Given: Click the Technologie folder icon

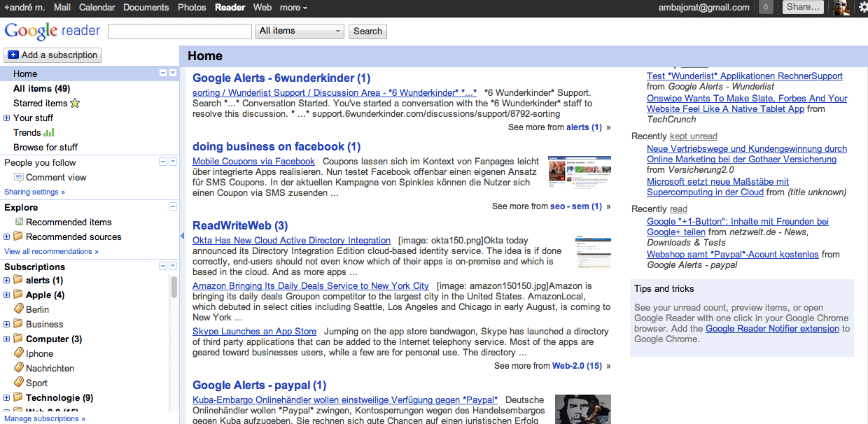Looking at the screenshot, I should click(18, 397).
